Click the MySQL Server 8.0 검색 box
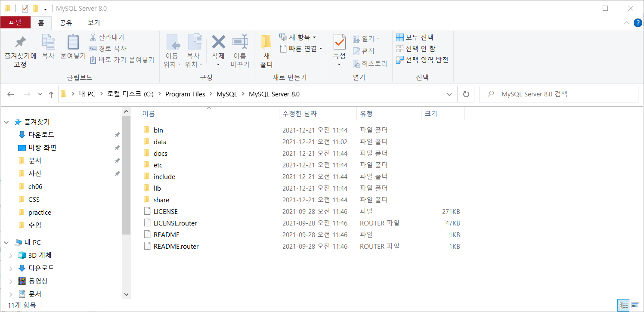 pos(559,94)
